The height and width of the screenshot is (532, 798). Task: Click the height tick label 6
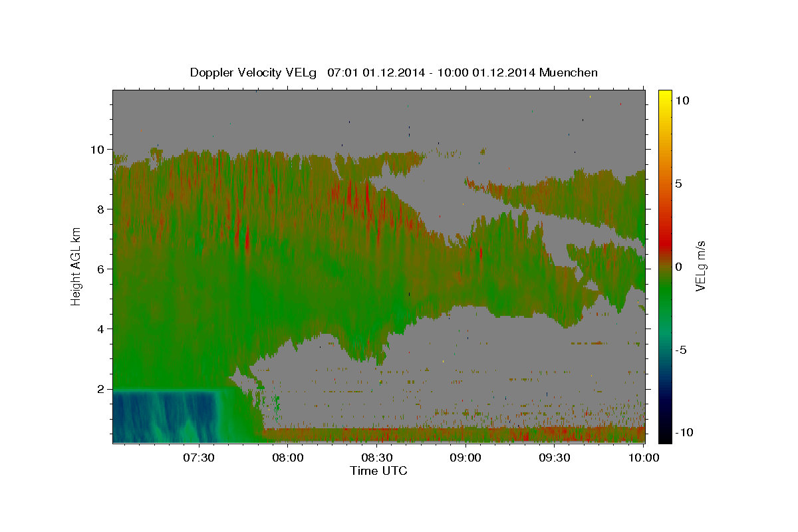[x=101, y=269]
